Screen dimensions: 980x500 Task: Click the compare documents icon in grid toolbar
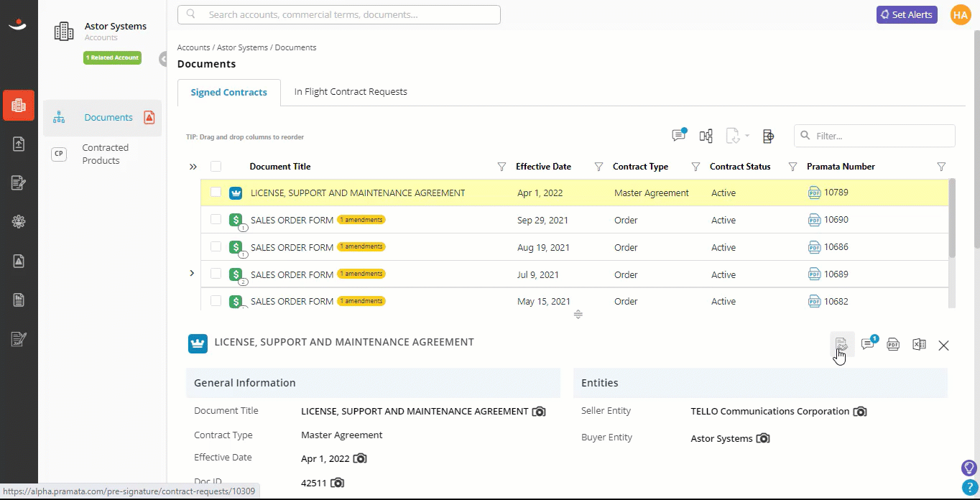click(x=706, y=136)
